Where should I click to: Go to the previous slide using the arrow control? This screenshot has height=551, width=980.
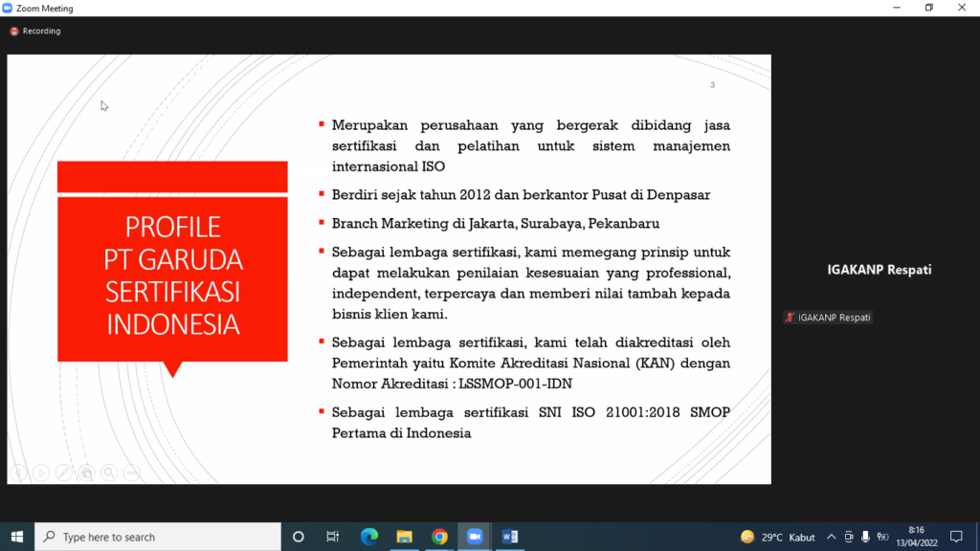[x=19, y=473]
